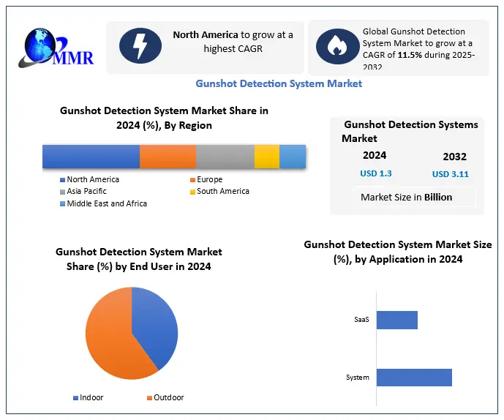Click the North America legend marker
Viewport: 504px width, 420px height.
click(x=62, y=180)
